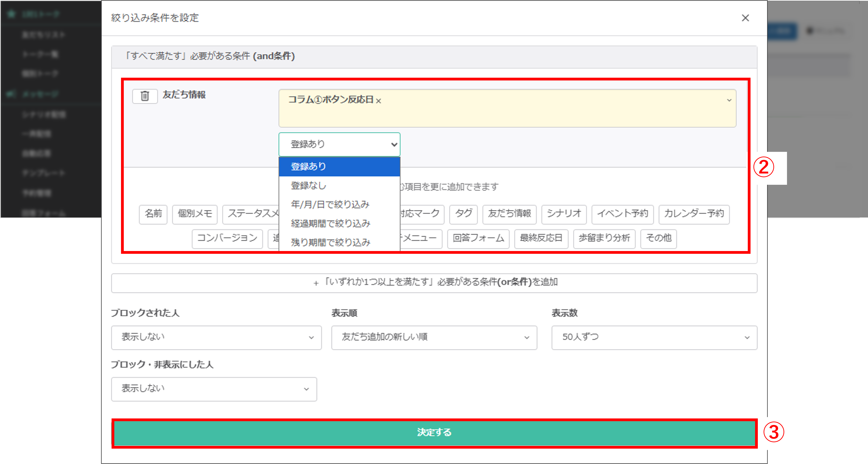Open the ブロックされた人 dropdown

216,337
